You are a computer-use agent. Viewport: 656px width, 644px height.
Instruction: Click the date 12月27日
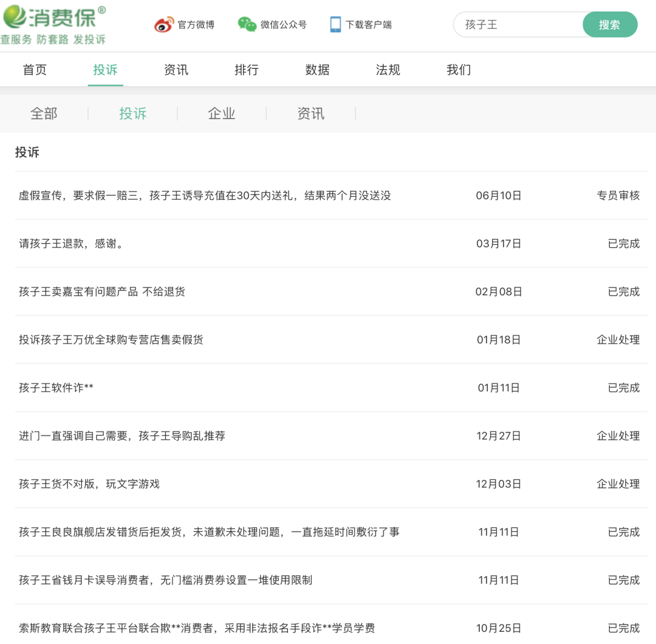pyautogui.click(x=499, y=436)
